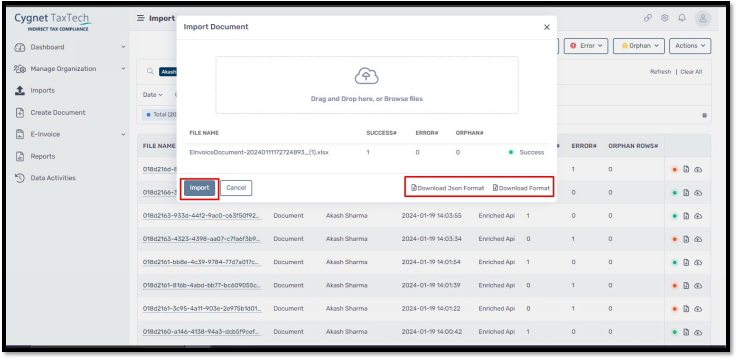Screen dimensions: 737x360
Task: Open the Error dropdown button
Action: [586, 46]
